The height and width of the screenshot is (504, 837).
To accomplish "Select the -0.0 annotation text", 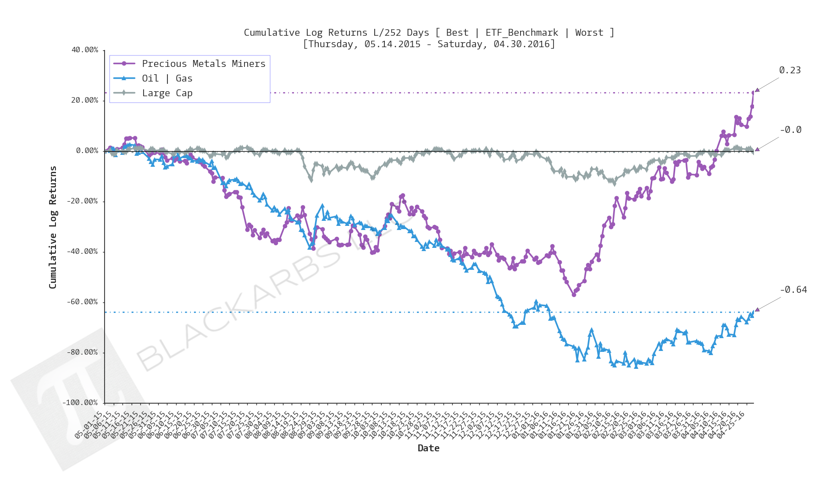I will coord(791,130).
